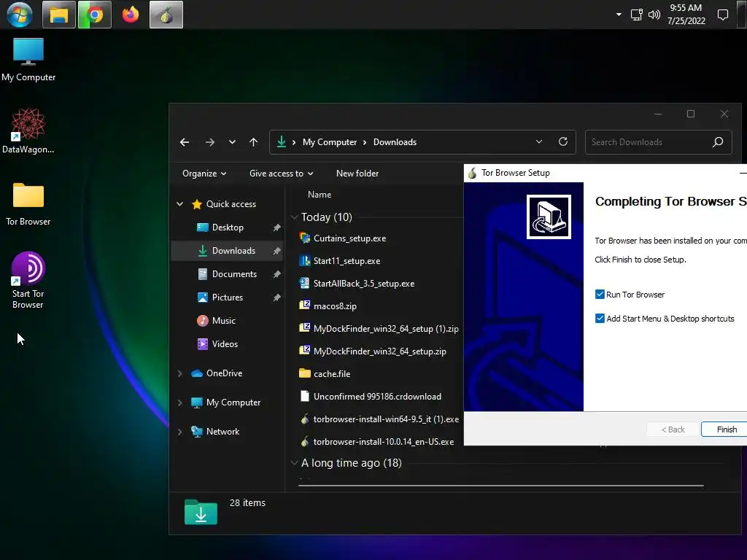Image resolution: width=747 pixels, height=560 pixels.
Task: Click the search magnifier icon
Action: click(718, 142)
